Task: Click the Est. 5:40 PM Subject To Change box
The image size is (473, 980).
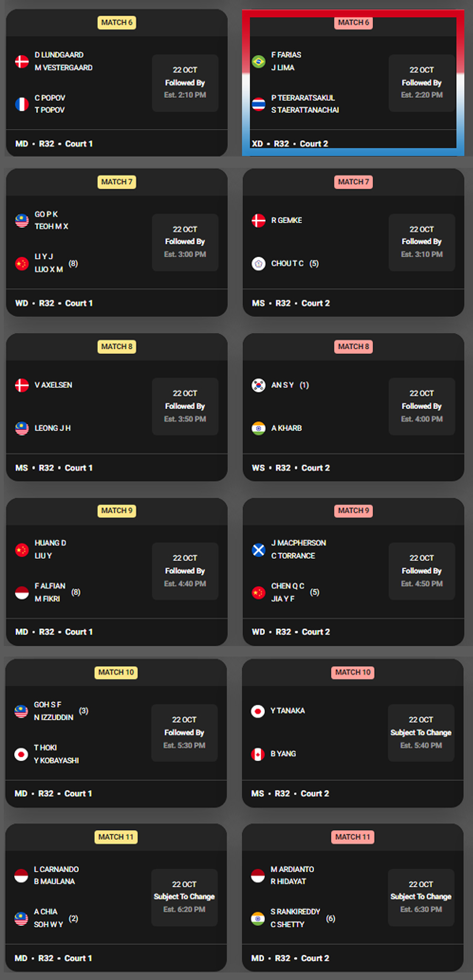Action: [x=421, y=733]
